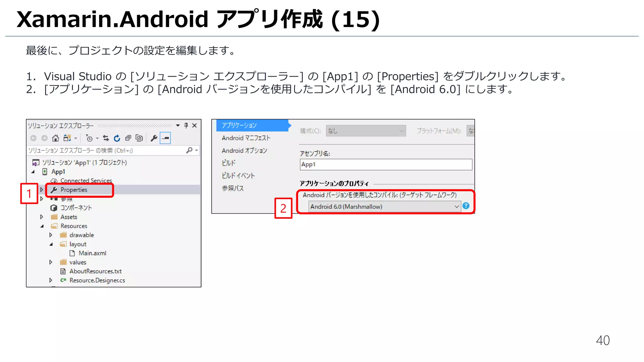
Task: Click the blue Refresh icon
Action: (117, 138)
